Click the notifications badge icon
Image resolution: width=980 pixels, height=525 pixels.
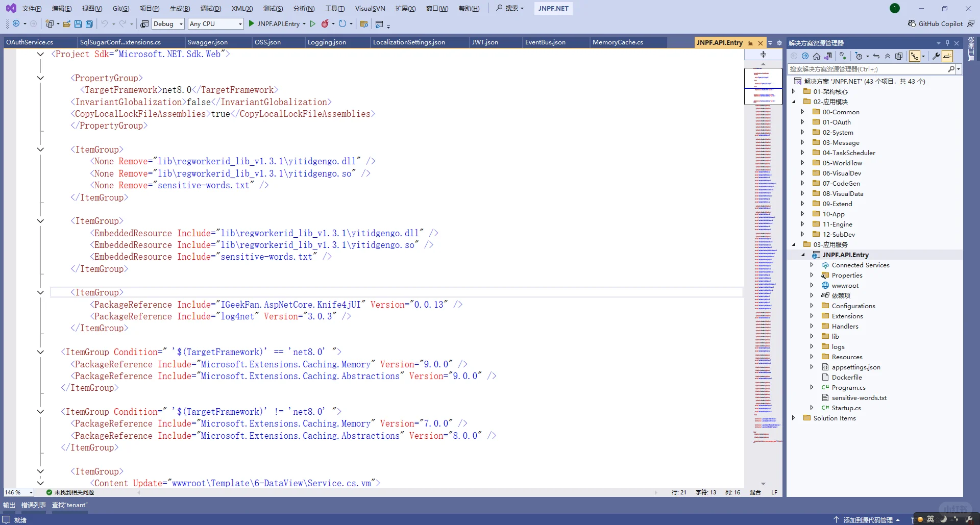tap(895, 8)
